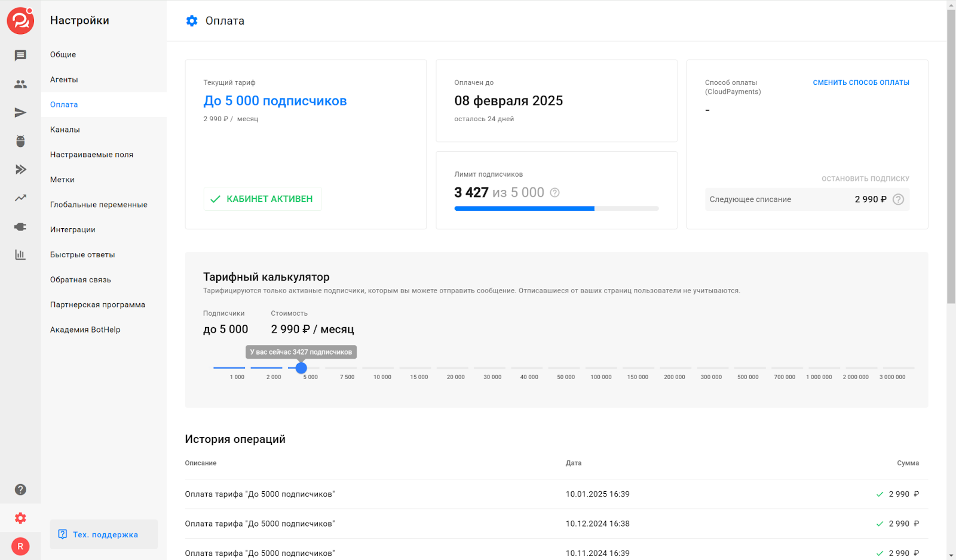Image resolution: width=956 pixels, height=560 pixels.
Task: Open the Каналы settings section
Action: 65,130
